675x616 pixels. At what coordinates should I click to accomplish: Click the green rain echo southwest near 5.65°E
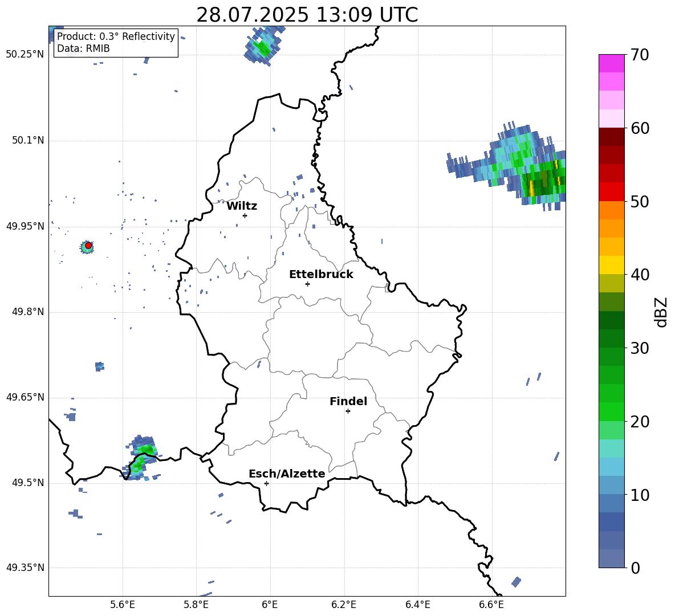140,458
